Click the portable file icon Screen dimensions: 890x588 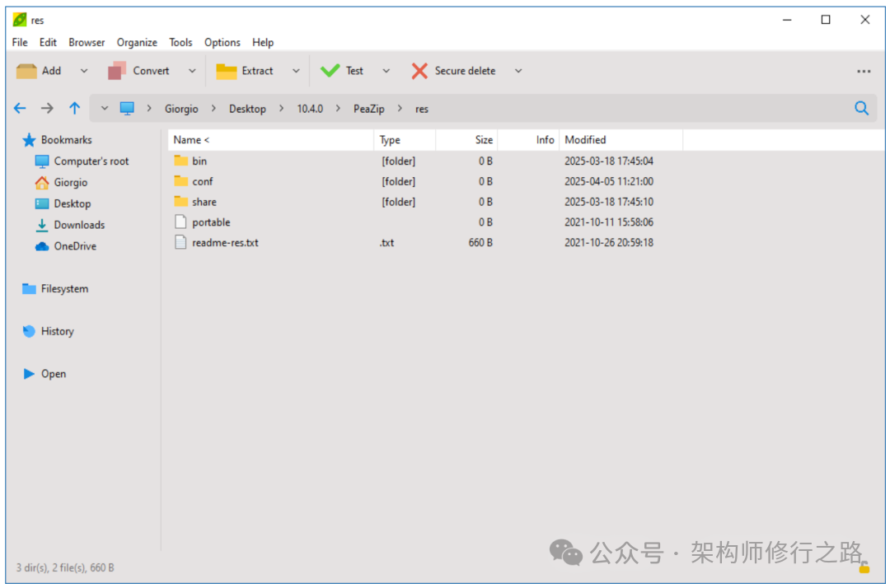click(180, 222)
